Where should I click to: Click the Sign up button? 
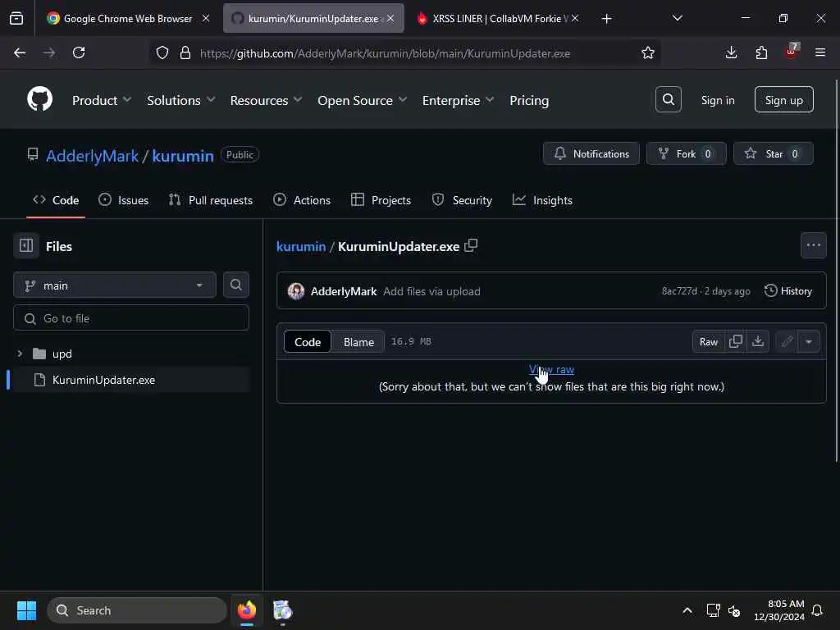click(783, 99)
